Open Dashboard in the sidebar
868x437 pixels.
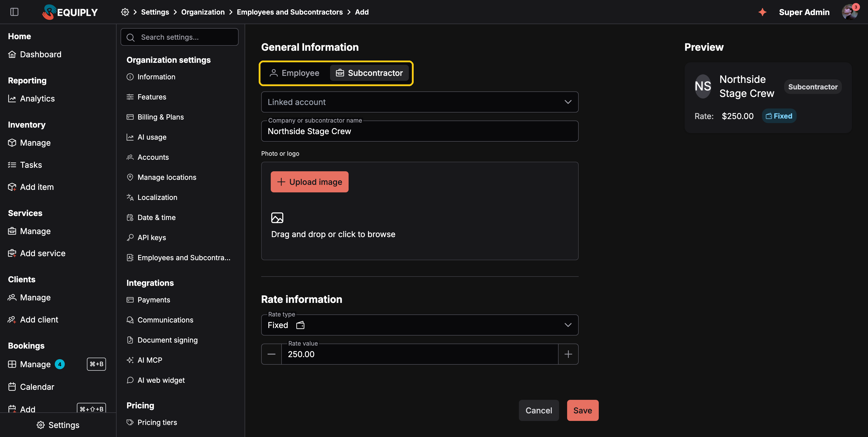click(x=35, y=54)
